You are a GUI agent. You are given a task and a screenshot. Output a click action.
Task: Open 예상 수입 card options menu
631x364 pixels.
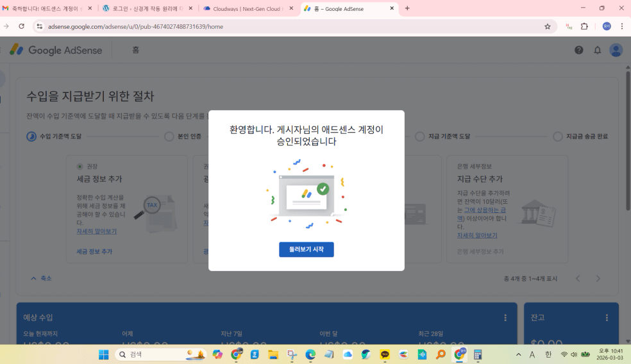point(505,318)
